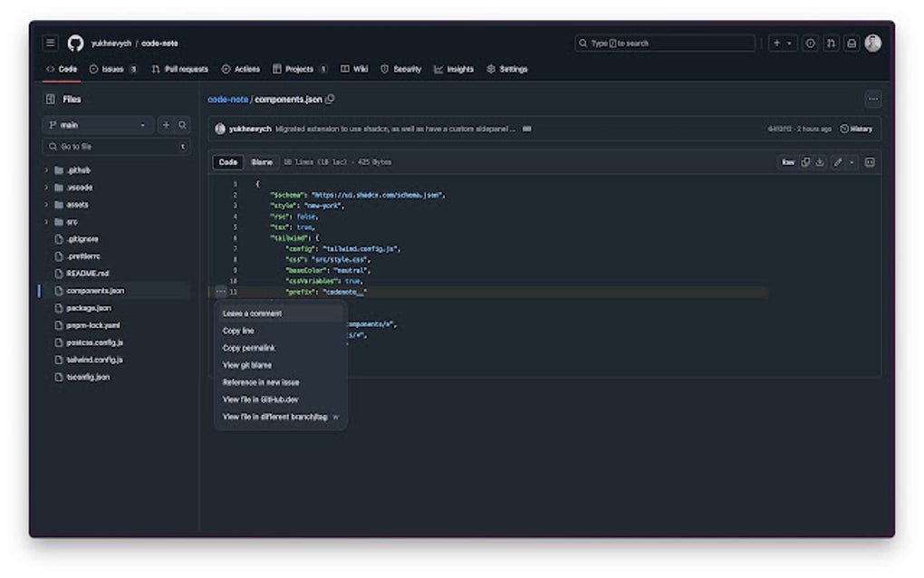Expand the create new dropdown arrow

tap(788, 42)
